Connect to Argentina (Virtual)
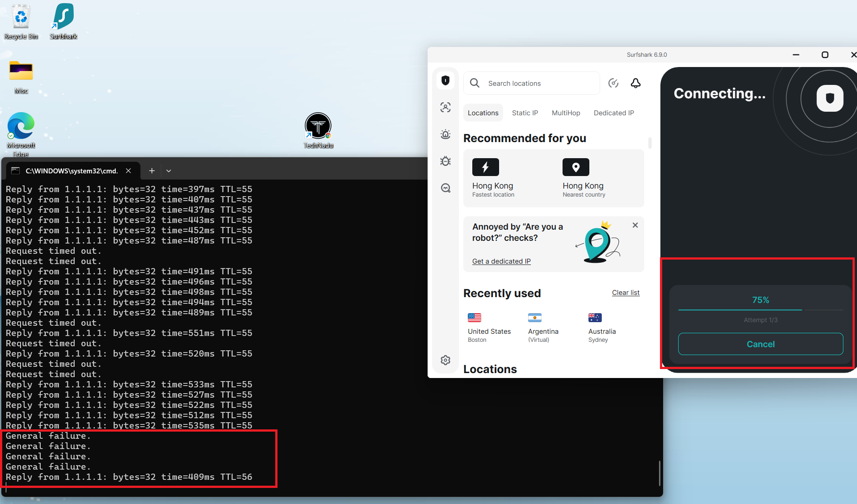857x504 pixels. pyautogui.click(x=543, y=328)
